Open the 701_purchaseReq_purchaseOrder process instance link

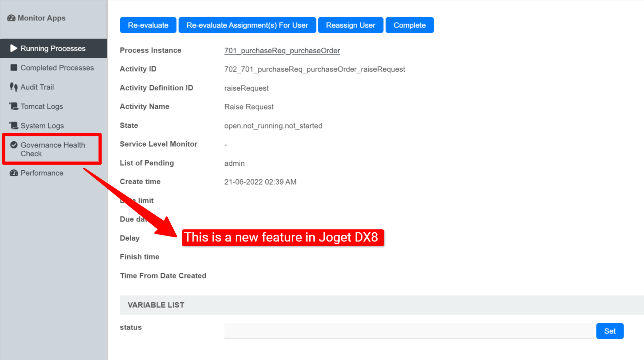282,51
